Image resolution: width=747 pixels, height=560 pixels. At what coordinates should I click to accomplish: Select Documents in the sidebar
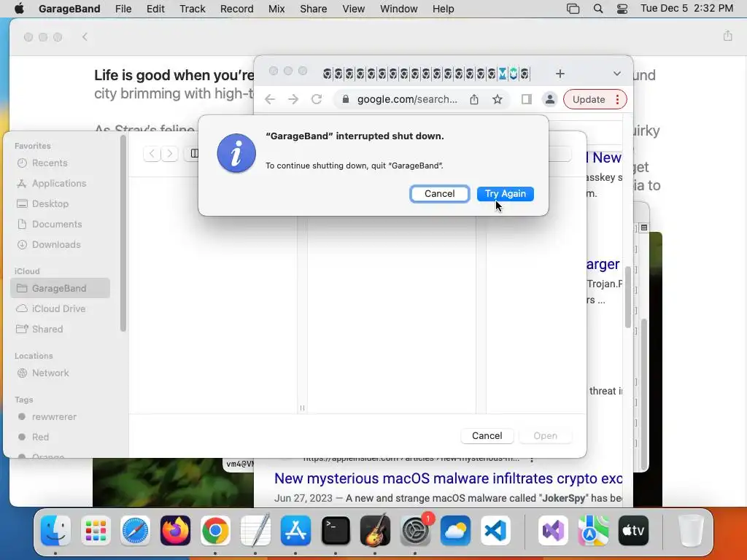[60, 225]
